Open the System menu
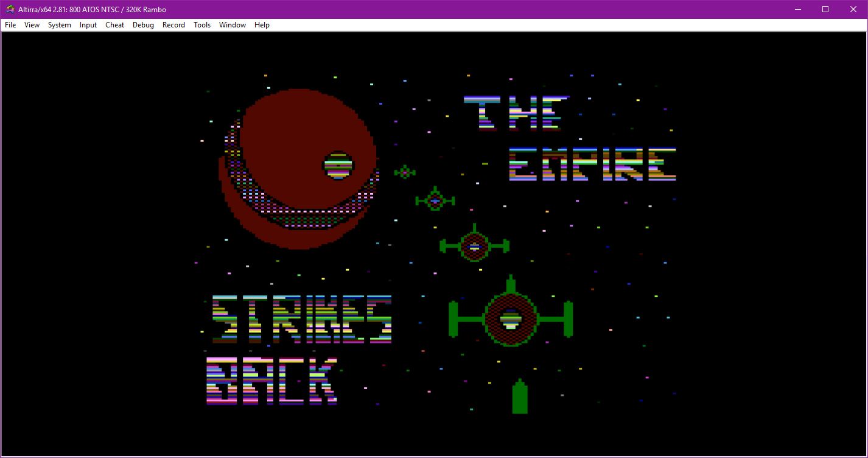 [60, 25]
